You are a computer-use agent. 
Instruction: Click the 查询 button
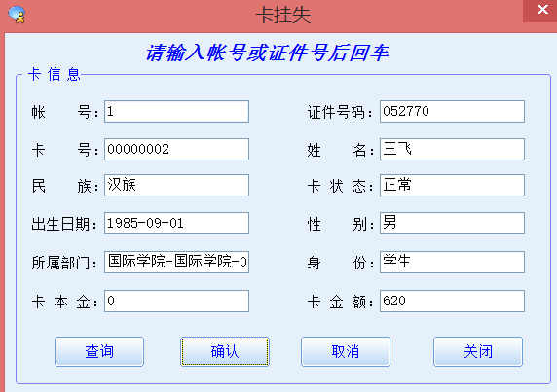point(99,351)
